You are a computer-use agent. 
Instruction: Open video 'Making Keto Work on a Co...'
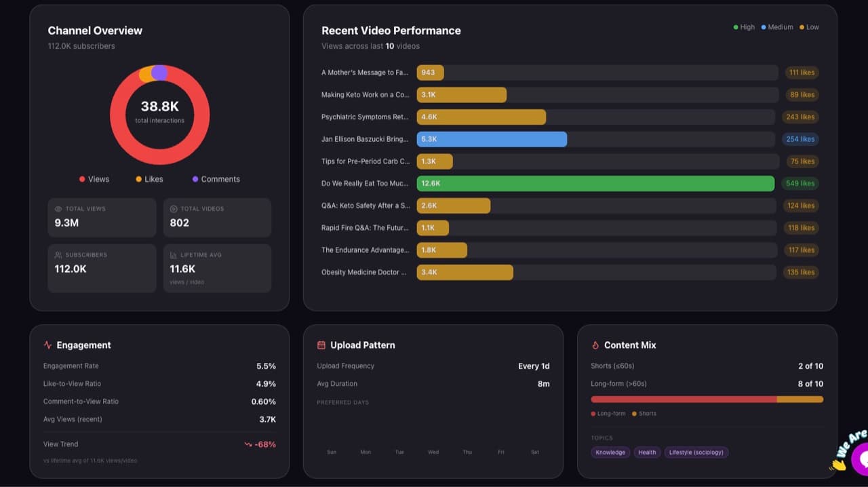click(365, 95)
